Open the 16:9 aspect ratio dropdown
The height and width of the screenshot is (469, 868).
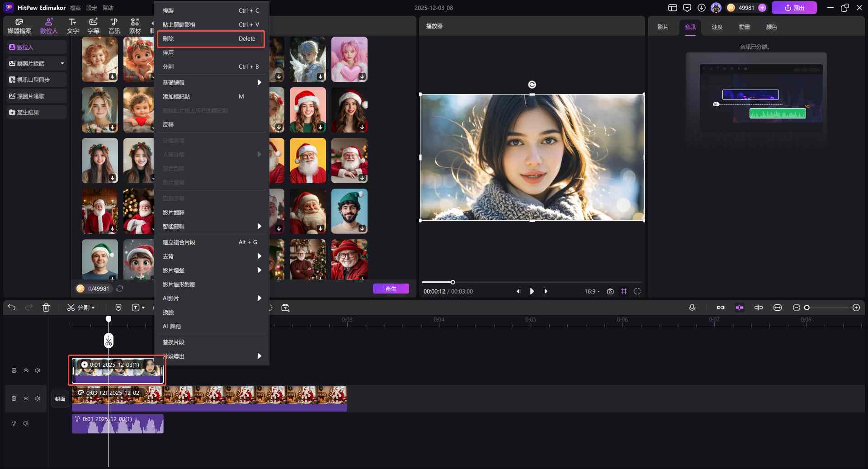(592, 291)
